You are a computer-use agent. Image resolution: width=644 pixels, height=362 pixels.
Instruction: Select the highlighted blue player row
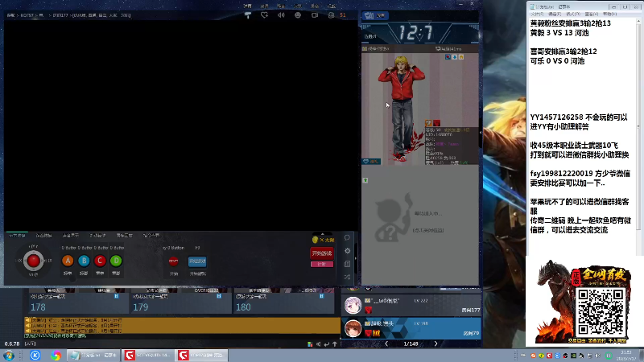tap(411, 328)
